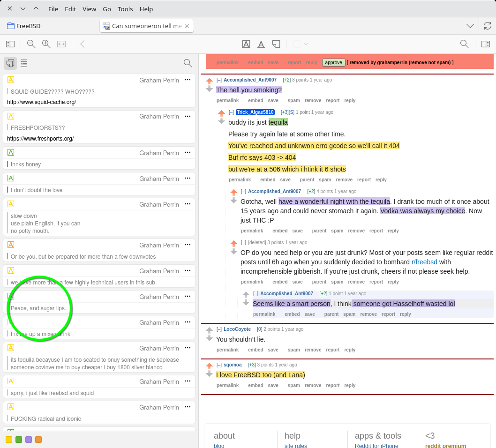Open the squid-cache.org link
This screenshot has height=448, width=496.
pyautogui.click(x=42, y=102)
